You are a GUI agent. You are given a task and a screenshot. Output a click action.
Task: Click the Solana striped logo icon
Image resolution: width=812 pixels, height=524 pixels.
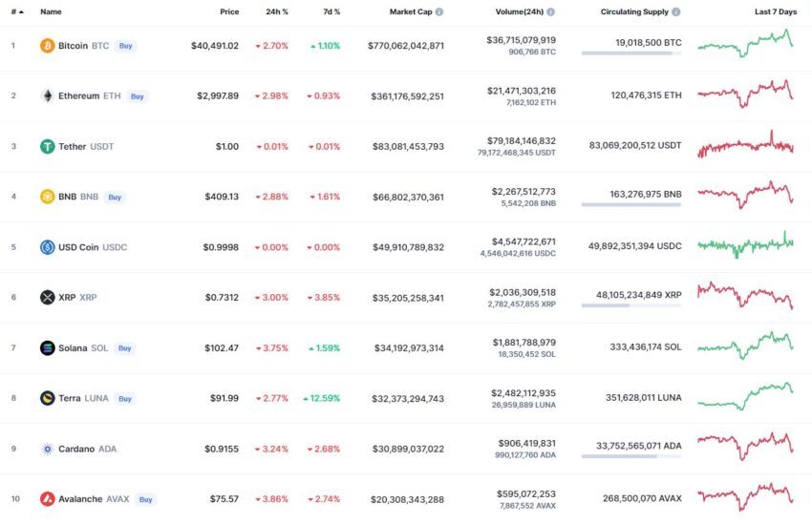[x=47, y=348]
